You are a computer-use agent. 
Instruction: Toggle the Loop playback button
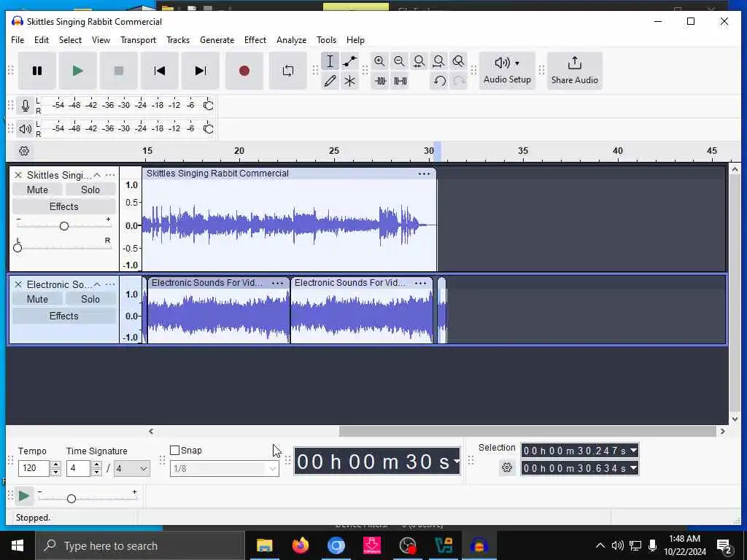(x=287, y=71)
